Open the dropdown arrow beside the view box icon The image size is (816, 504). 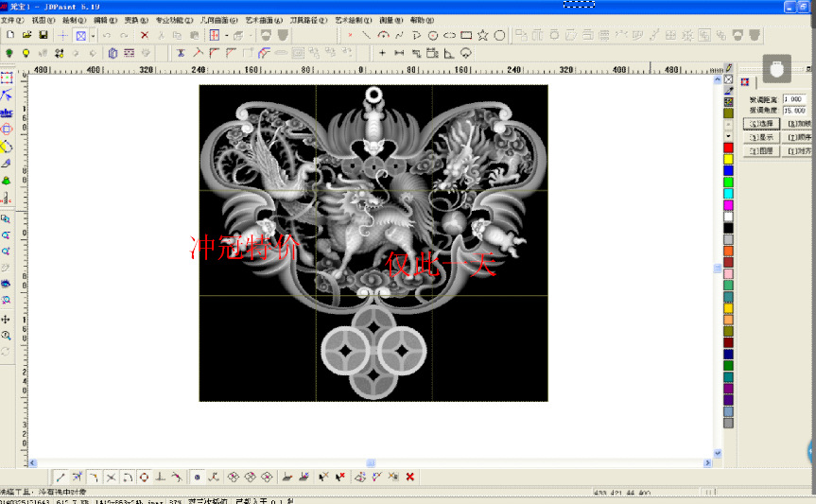tap(93, 36)
